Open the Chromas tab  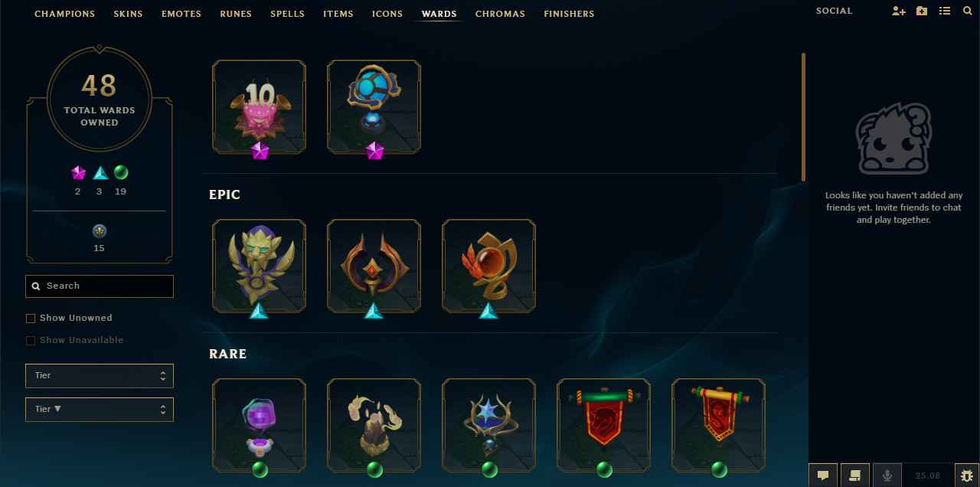(500, 14)
